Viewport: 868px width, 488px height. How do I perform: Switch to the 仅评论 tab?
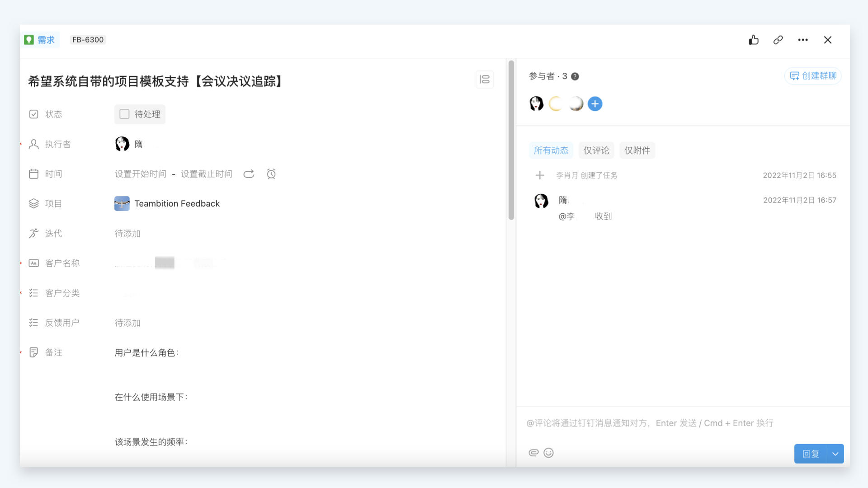coord(596,150)
